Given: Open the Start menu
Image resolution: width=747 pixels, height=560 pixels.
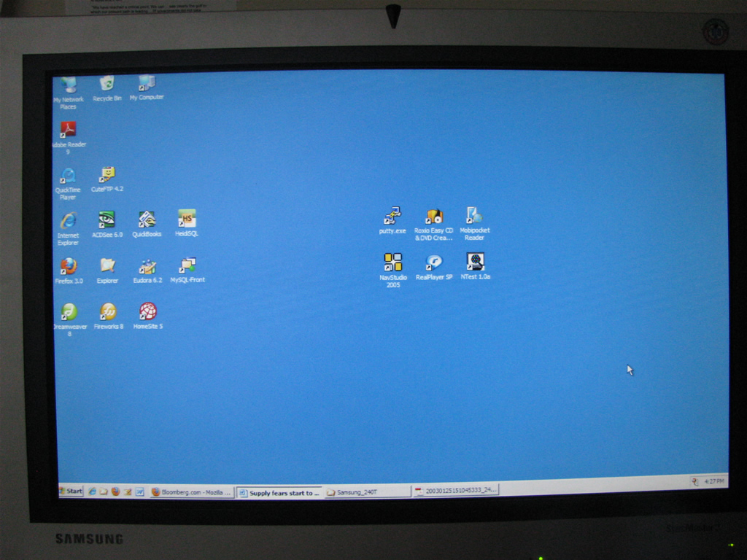Looking at the screenshot, I should [x=71, y=491].
